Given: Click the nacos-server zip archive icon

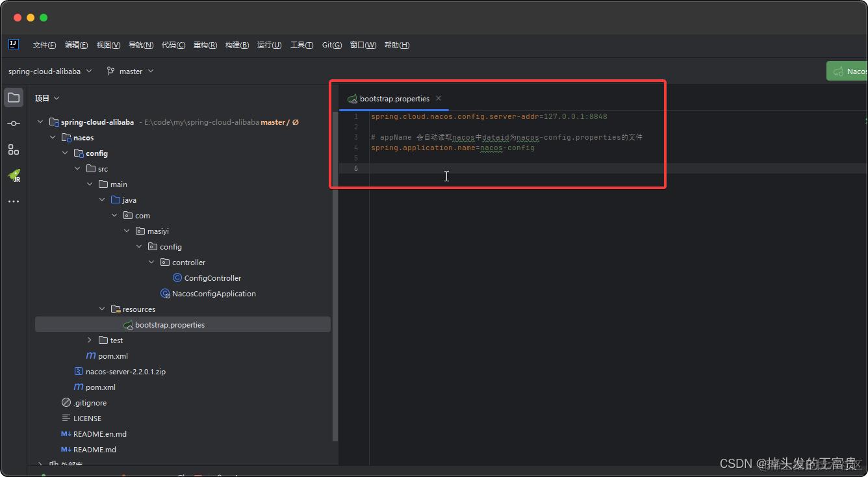Looking at the screenshot, I should 79,372.
